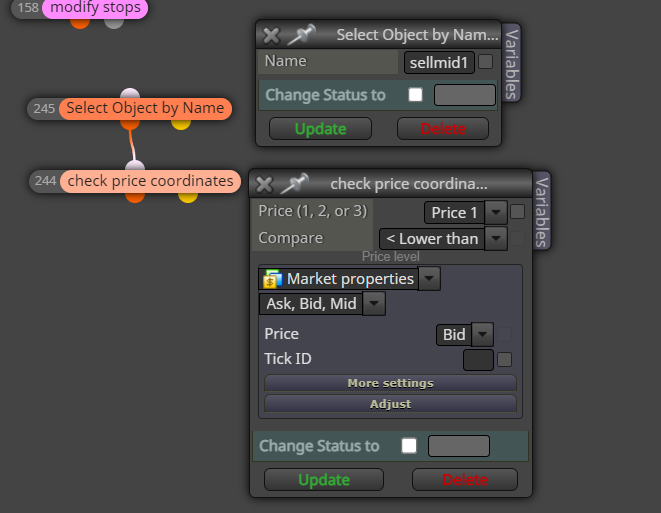Screen dimensions: 661x513
Task: Click gray output port of modify stops node
Action: 114,24
